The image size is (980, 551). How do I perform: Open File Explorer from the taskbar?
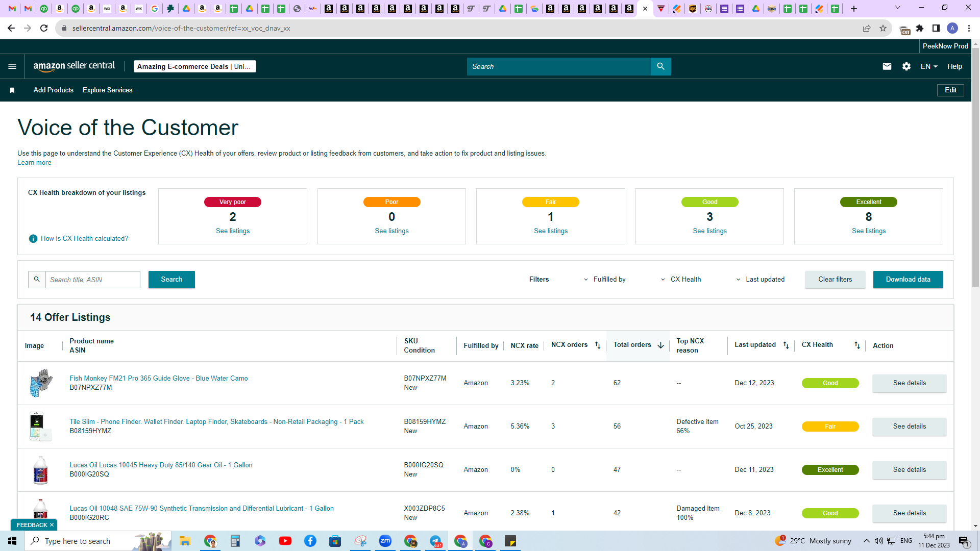pos(185,541)
